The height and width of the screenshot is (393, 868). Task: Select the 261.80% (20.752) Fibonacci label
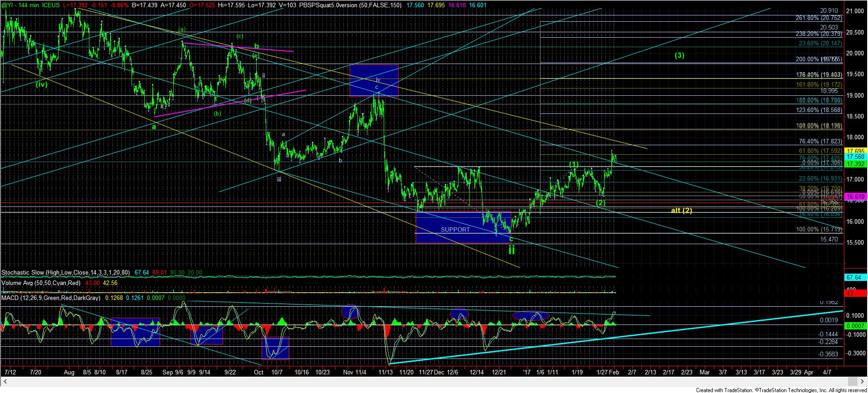click(819, 18)
